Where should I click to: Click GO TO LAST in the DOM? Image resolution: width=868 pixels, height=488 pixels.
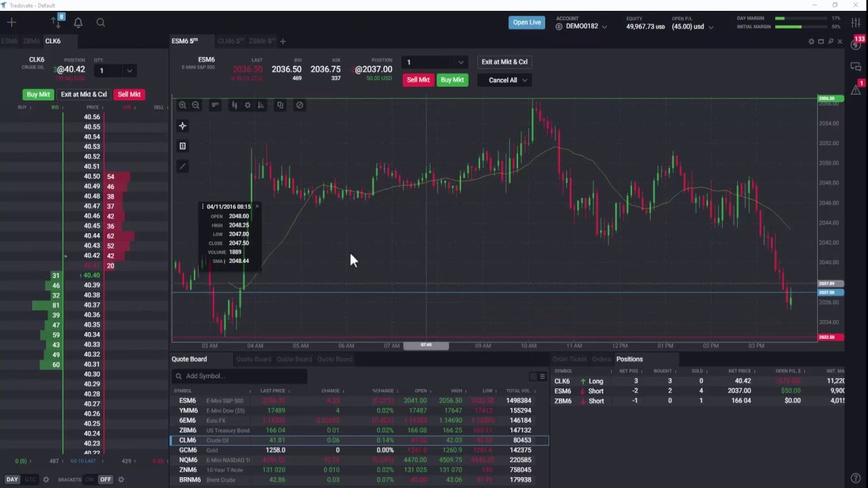point(83,461)
